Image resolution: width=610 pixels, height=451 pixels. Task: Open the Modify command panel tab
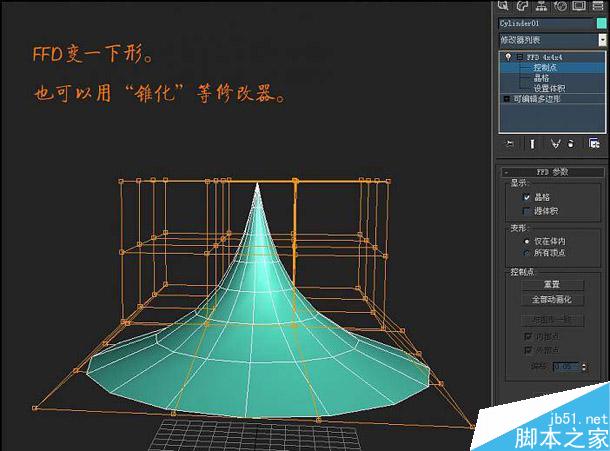coord(522,5)
